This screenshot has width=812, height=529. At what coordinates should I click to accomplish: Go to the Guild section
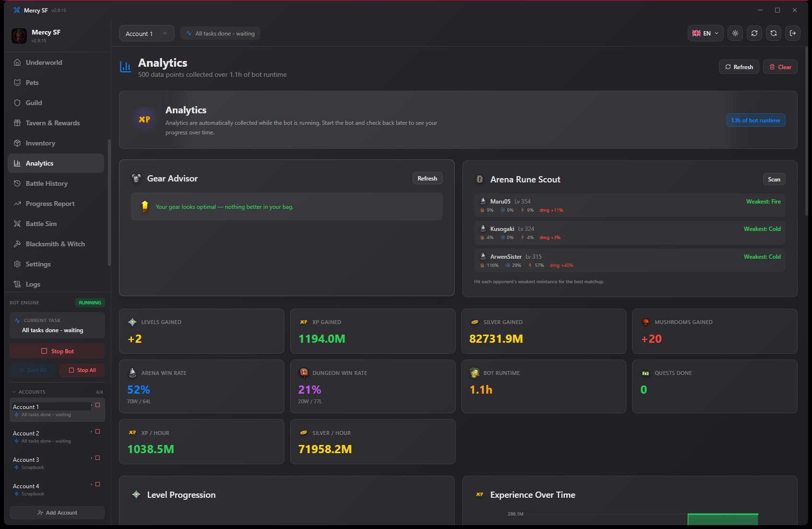click(56, 103)
